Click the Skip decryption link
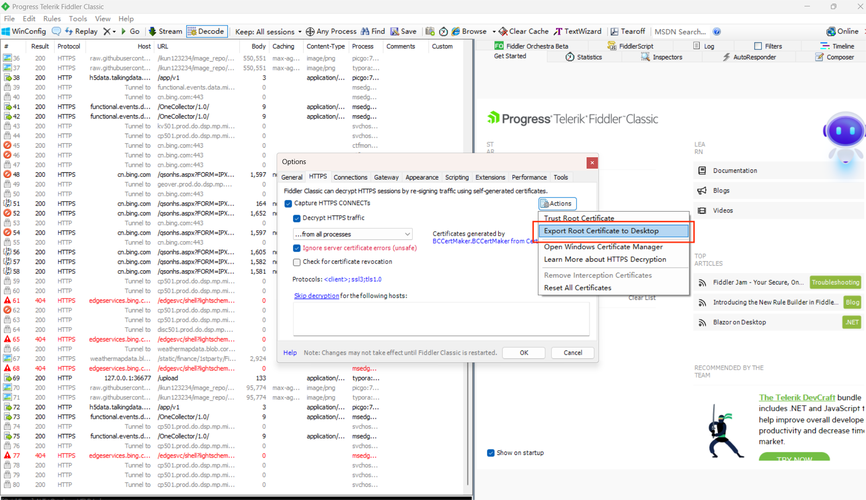The image size is (866, 500). (x=316, y=296)
